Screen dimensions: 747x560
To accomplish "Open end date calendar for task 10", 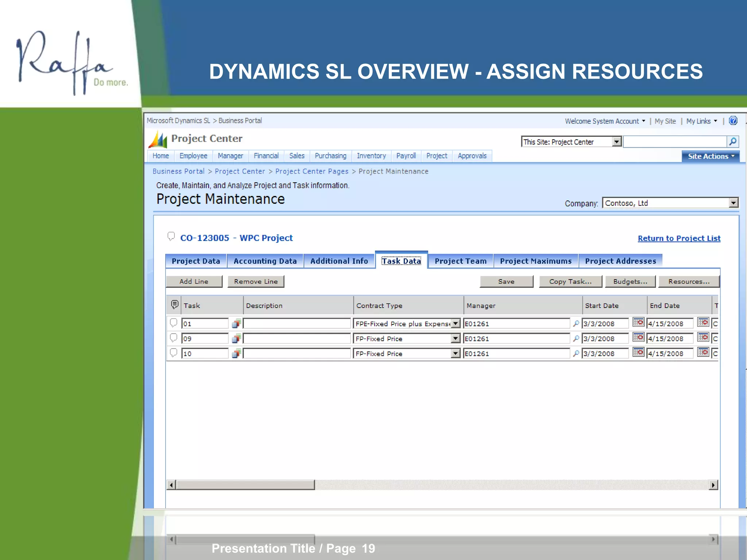I will pos(703,352).
